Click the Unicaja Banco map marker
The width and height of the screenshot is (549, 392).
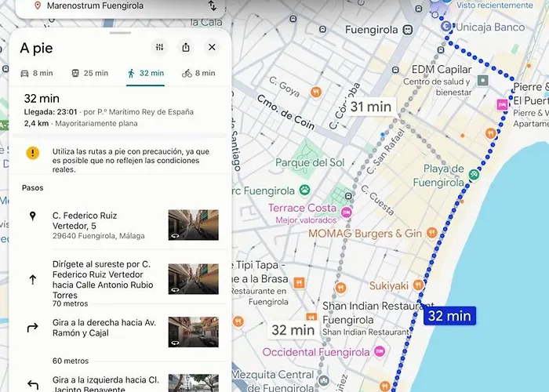(x=446, y=26)
